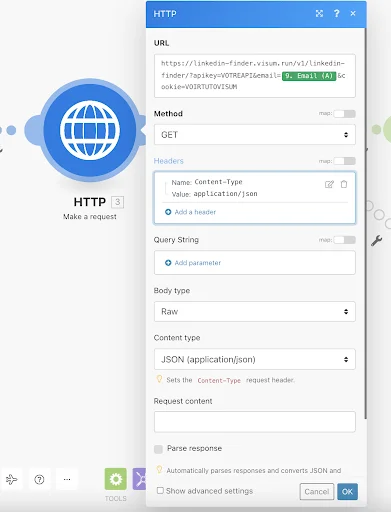Click Add a header link
Screen dimensions: 391x512
195,212
